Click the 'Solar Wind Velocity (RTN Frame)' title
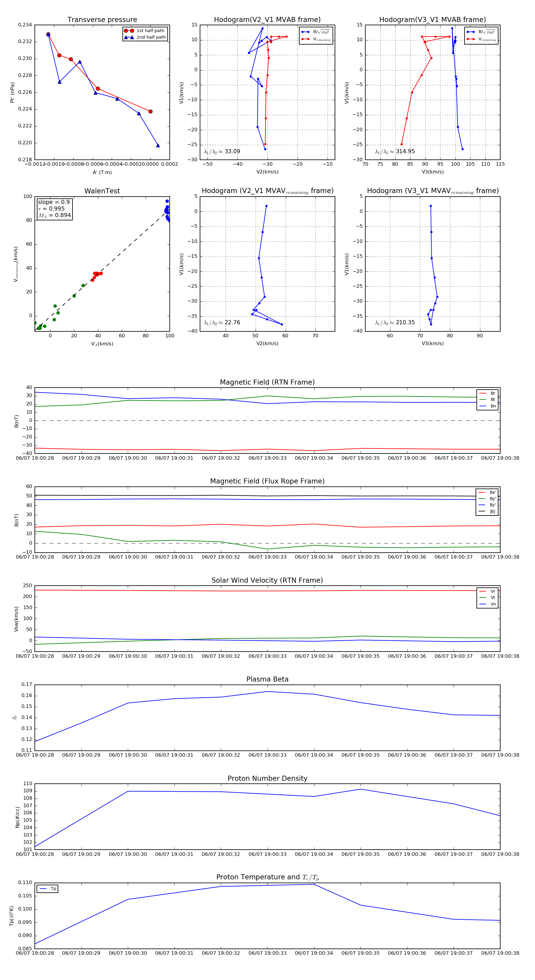This screenshot has width=535, height=980. click(x=267, y=580)
